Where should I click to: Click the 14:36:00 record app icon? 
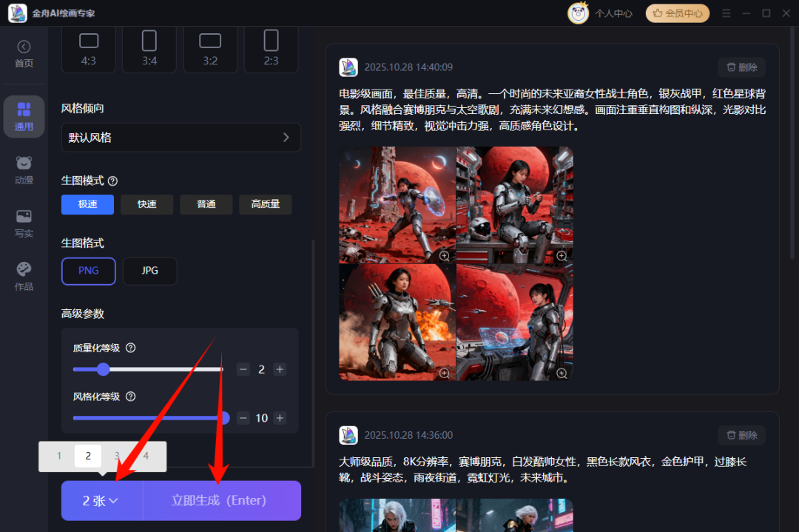(348, 435)
